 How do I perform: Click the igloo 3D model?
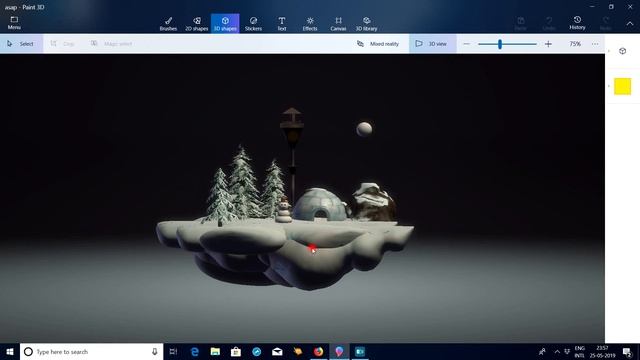click(320, 205)
